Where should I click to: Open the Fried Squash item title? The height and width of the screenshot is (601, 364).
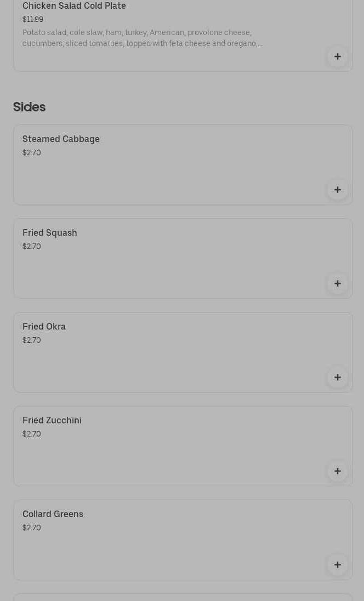[x=50, y=233]
